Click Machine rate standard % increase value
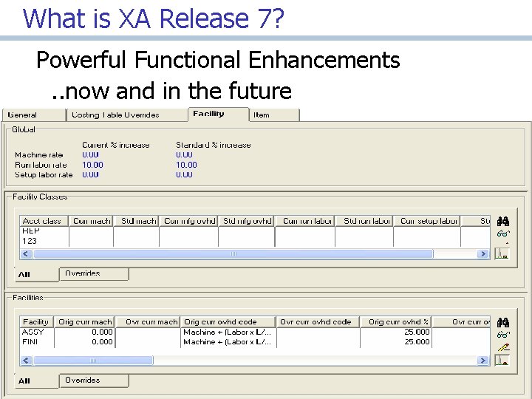532x399 pixels. (184, 155)
